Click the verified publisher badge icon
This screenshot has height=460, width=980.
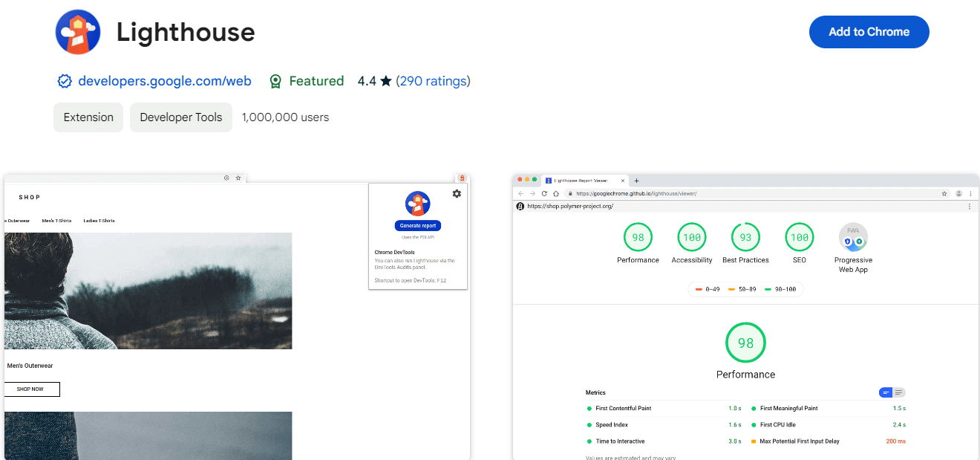coord(65,81)
